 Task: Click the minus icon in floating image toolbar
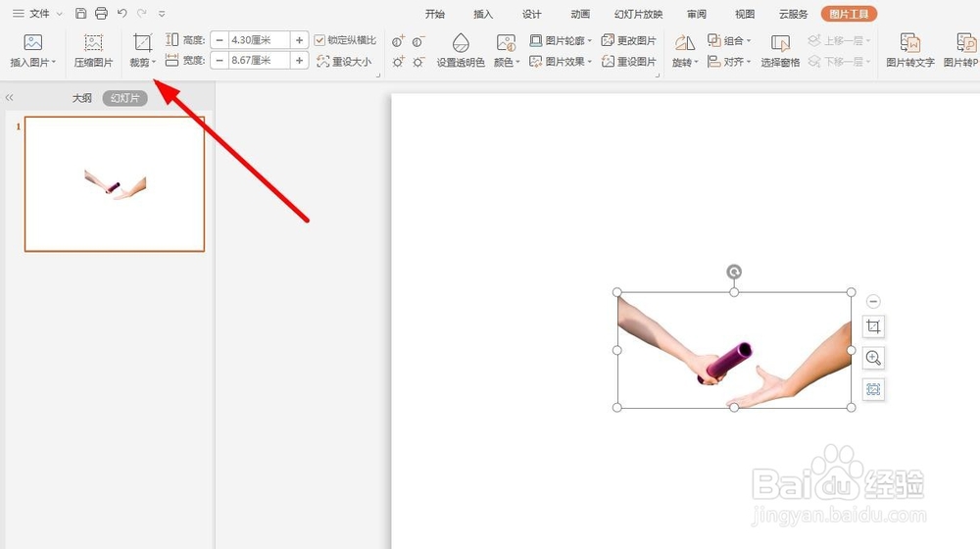tap(873, 301)
